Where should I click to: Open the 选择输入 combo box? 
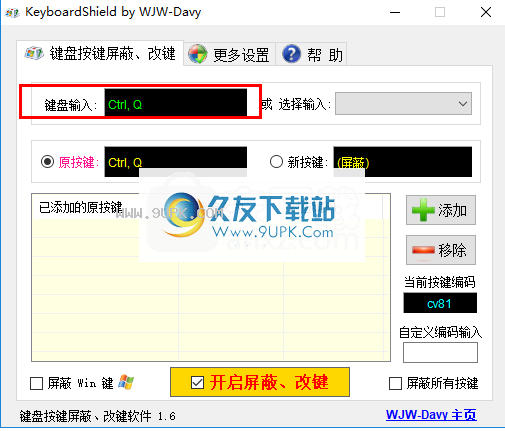point(403,104)
